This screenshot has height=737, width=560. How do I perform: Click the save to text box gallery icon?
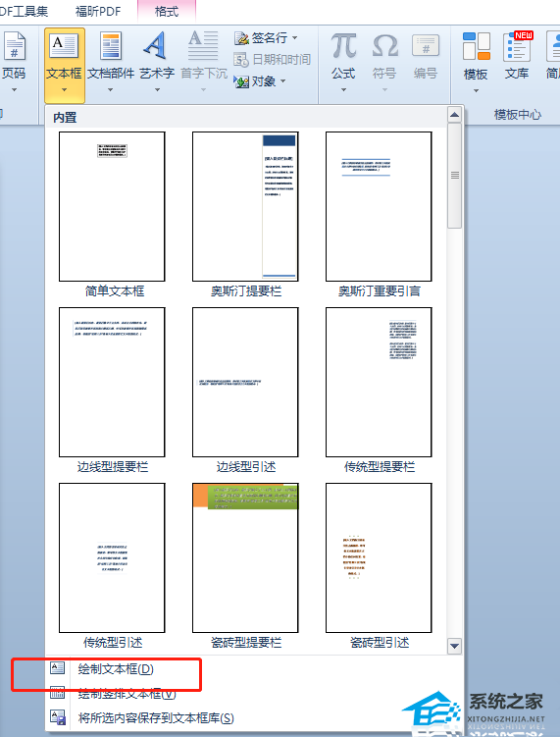tap(57, 717)
